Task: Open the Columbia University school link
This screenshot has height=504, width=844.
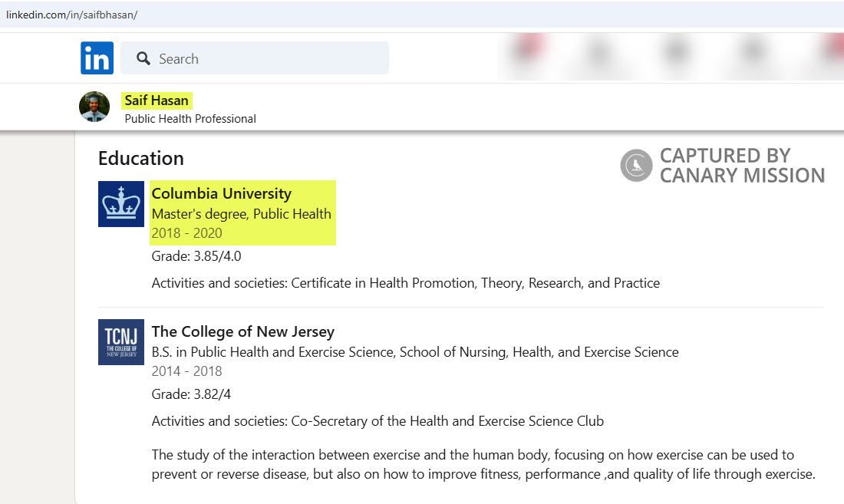Action: click(222, 193)
